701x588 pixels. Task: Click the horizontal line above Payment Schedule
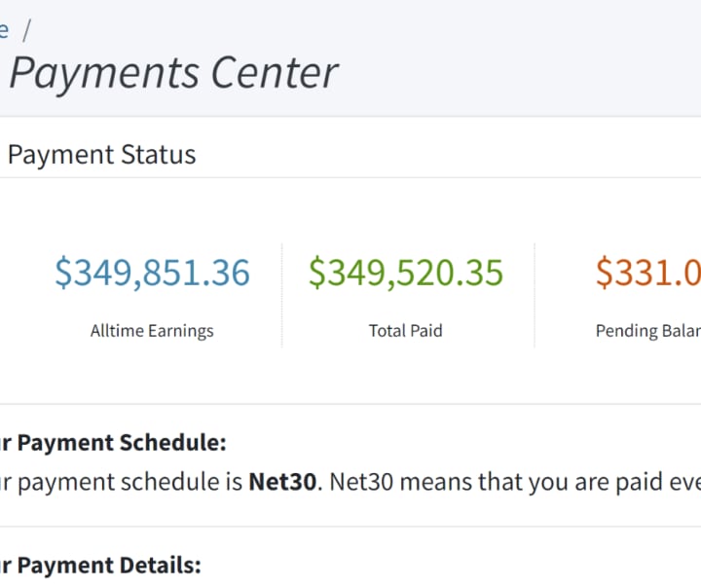pyautogui.click(x=350, y=404)
